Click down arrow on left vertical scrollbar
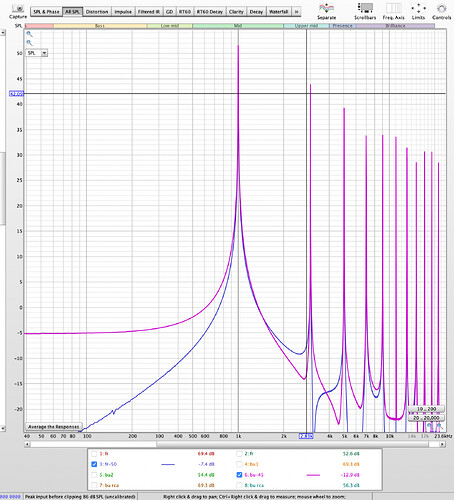Viewport: 454px width, 500px height. coord(3,428)
